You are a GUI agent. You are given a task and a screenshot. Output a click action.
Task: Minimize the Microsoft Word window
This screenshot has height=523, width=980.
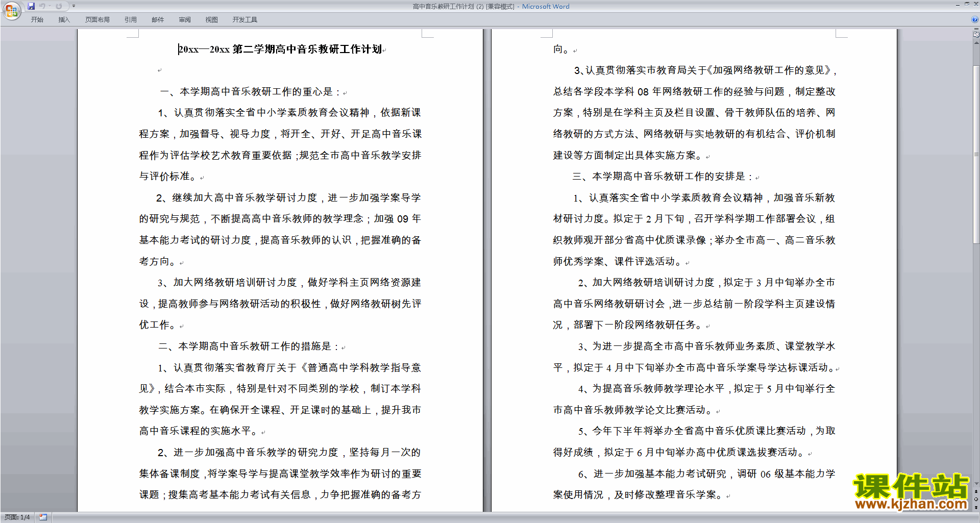click(958, 5)
